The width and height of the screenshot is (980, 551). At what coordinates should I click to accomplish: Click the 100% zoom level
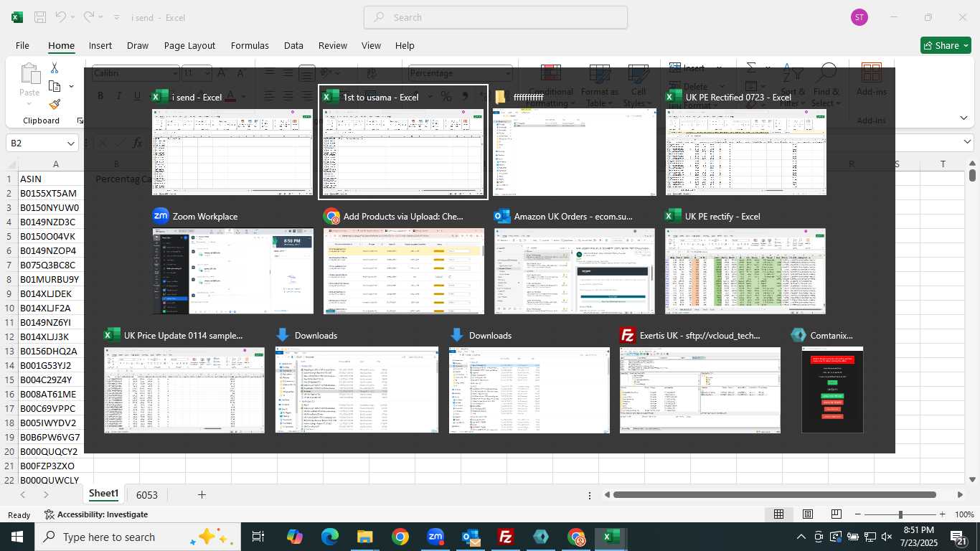tap(964, 514)
